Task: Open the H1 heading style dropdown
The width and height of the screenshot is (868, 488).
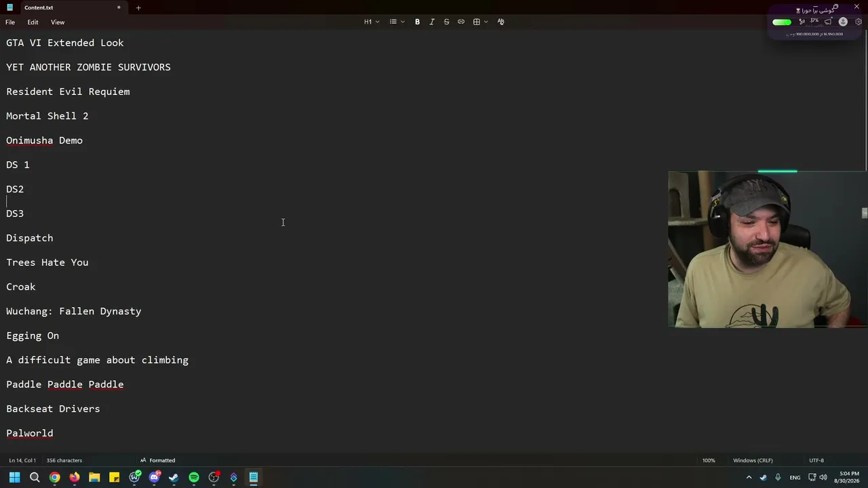Action: [x=372, y=22]
